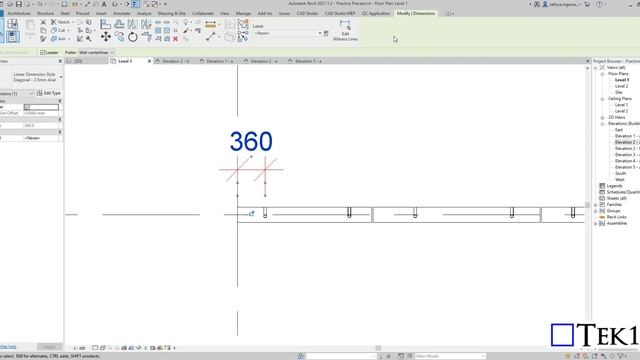The image size is (640, 360).
Task: Click the Type Properties icon in ribbon
Action: click(12, 24)
